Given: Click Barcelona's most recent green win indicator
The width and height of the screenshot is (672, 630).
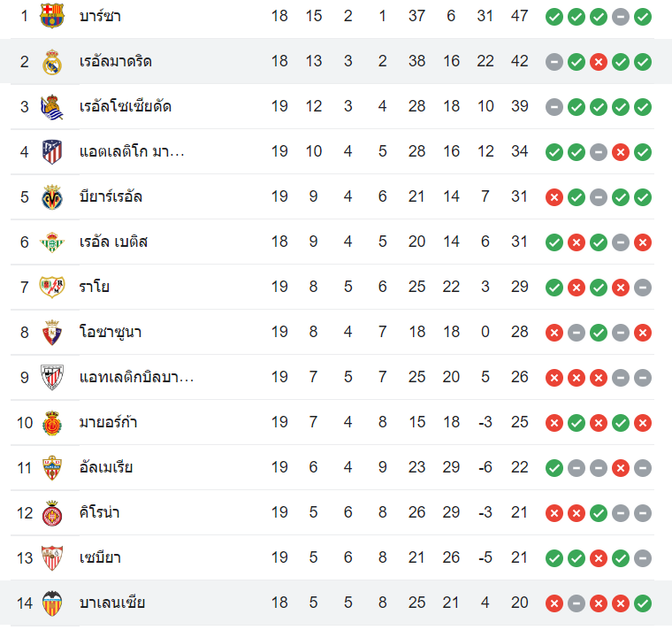Looking at the screenshot, I should [x=643, y=16].
